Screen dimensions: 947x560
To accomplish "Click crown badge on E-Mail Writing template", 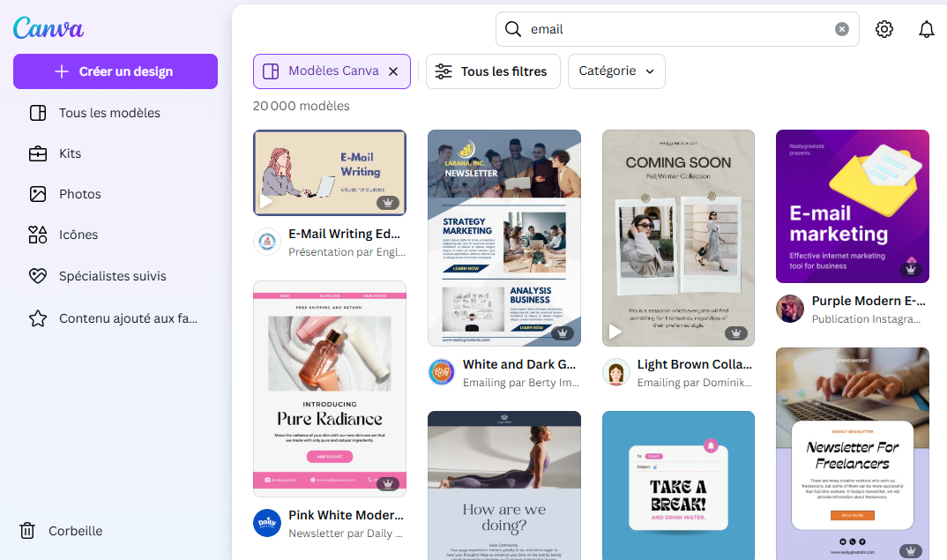I will tap(388, 203).
